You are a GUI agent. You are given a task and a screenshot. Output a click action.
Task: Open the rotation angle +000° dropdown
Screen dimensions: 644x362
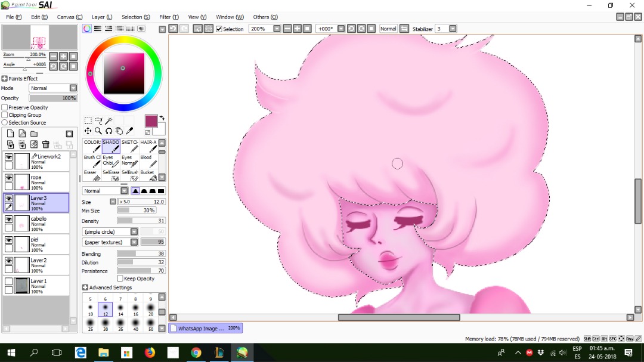(x=341, y=29)
